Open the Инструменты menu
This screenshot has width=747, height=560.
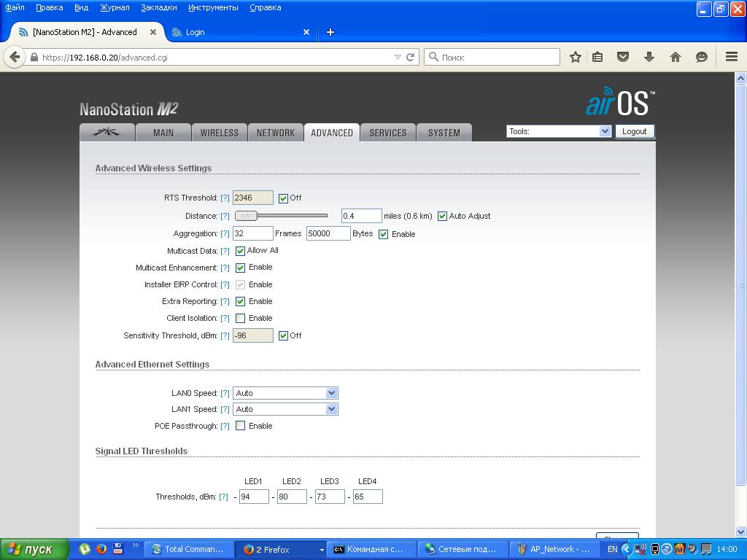pyautogui.click(x=213, y=7)
